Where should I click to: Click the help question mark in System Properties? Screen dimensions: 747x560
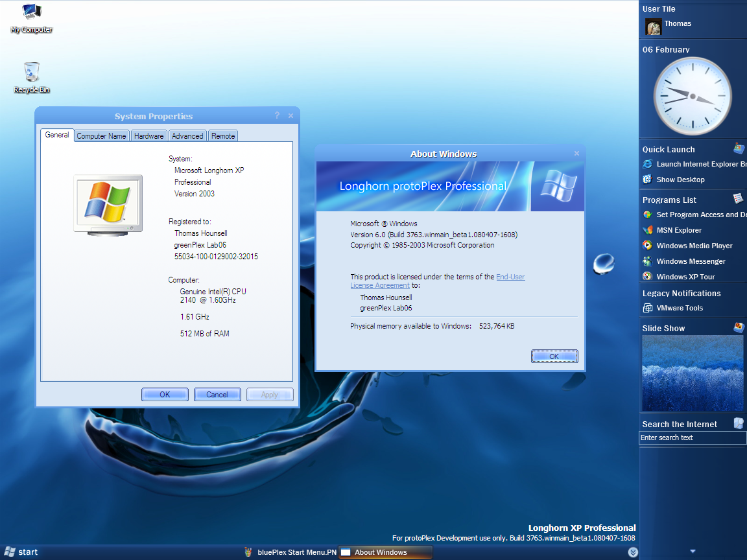pos(278,116)
